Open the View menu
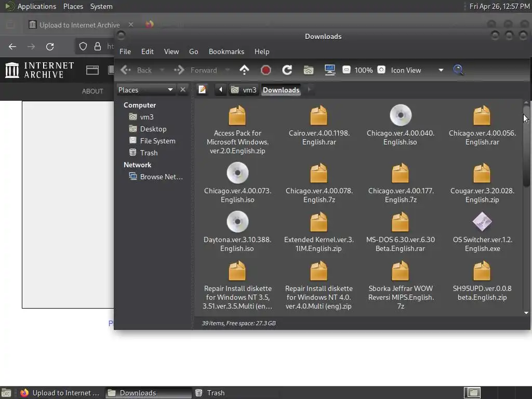 click(x=171, y=51)
